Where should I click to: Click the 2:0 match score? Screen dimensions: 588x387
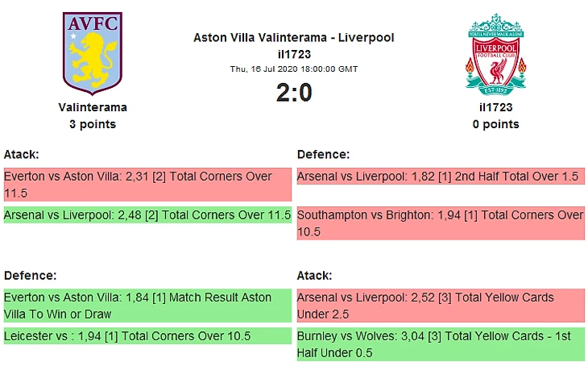pyautogui.click(x=294, y=93)
